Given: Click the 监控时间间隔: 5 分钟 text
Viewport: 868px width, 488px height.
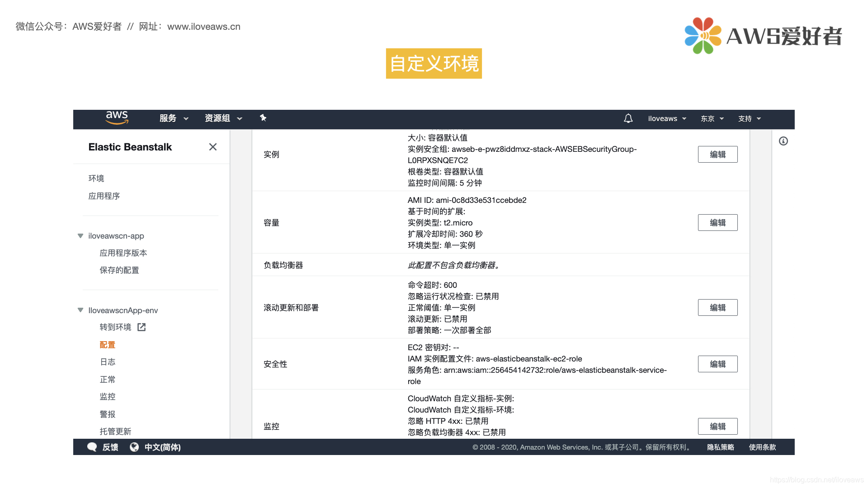Looking at the screenshot, I should click(445, 183).
